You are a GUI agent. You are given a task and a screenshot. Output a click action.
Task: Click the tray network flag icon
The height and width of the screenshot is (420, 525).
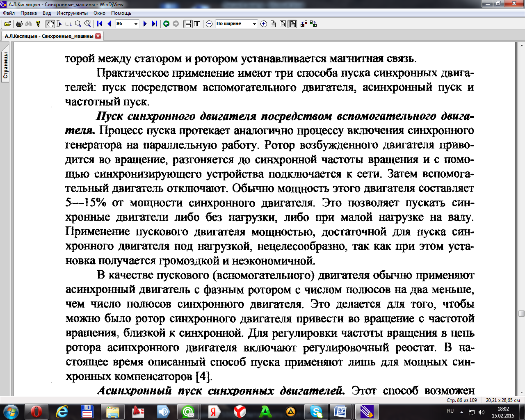[x=472, y=412]
